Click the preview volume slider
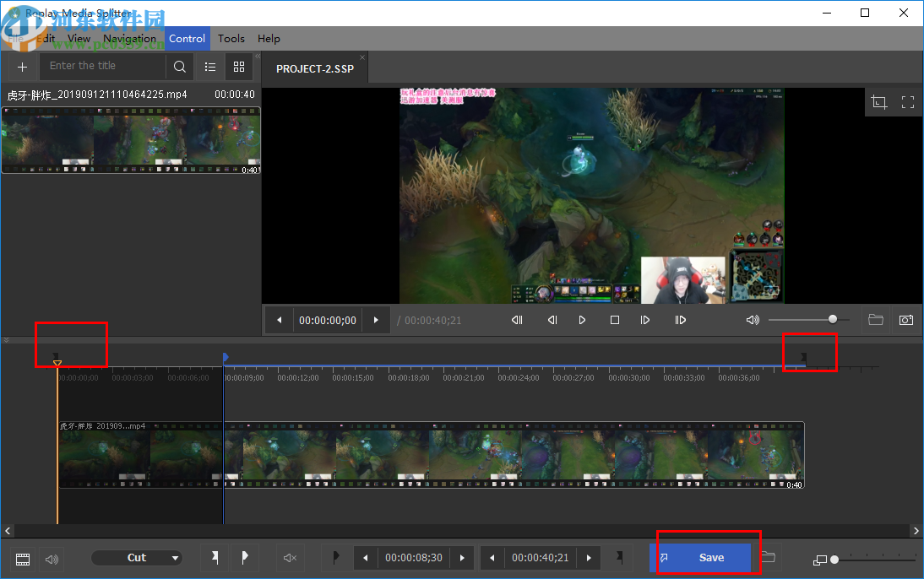 (802, 320)
